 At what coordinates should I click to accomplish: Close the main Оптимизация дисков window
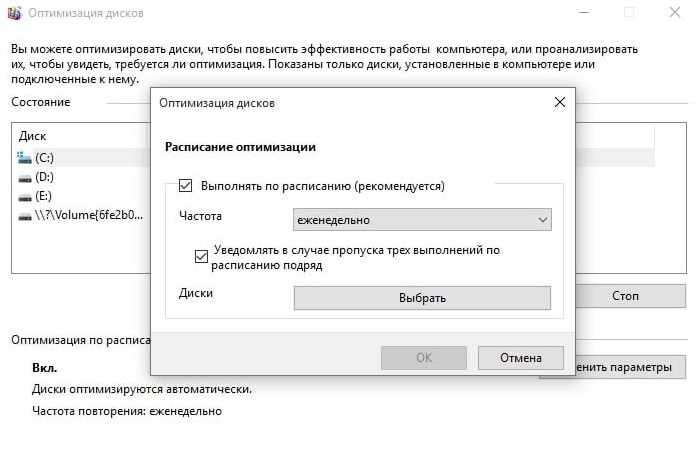pos(675,12)
